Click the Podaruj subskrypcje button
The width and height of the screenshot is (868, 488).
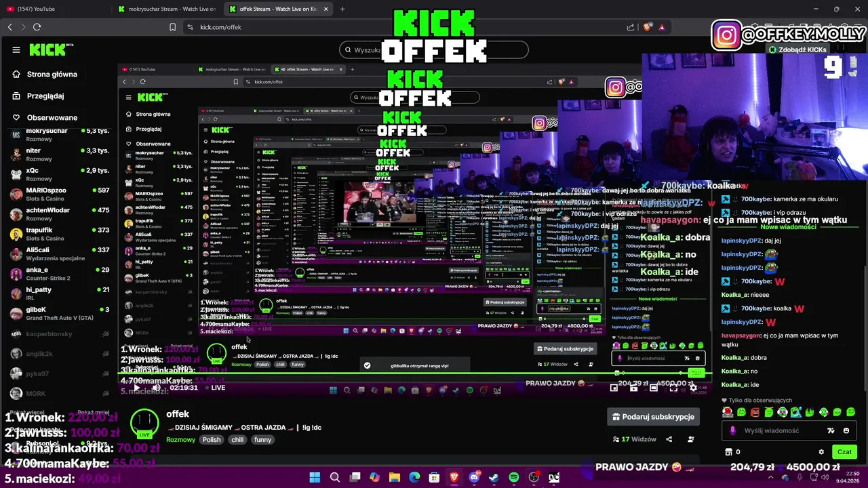653,417
